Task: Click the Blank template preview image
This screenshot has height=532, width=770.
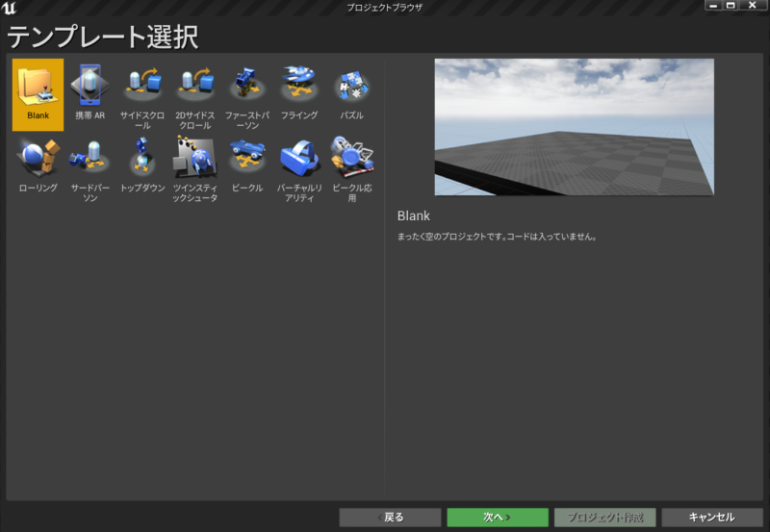Action: pos(574,127)
